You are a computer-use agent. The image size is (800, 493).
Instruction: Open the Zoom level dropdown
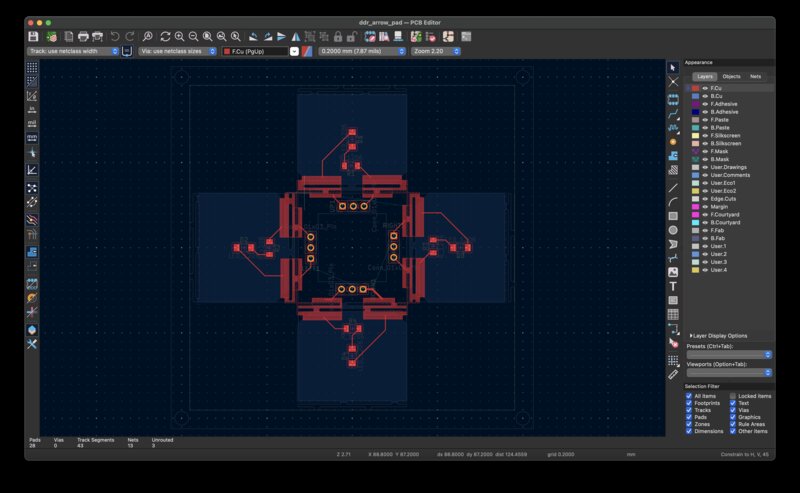click(x=436, y=51)
